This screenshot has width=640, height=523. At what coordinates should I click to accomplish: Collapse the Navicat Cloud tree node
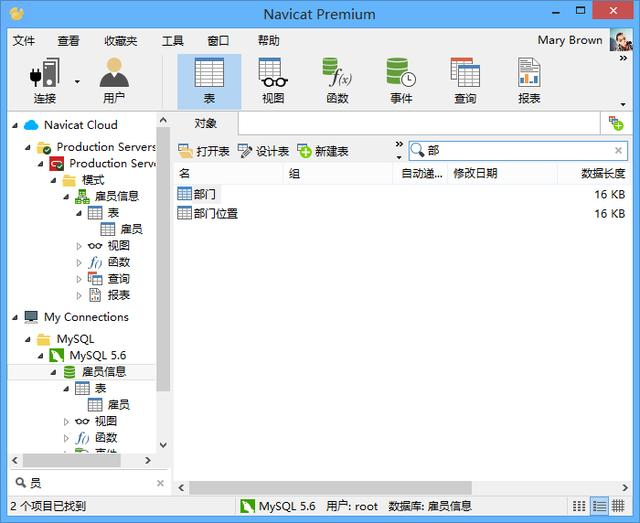click(x=15, y=125)
